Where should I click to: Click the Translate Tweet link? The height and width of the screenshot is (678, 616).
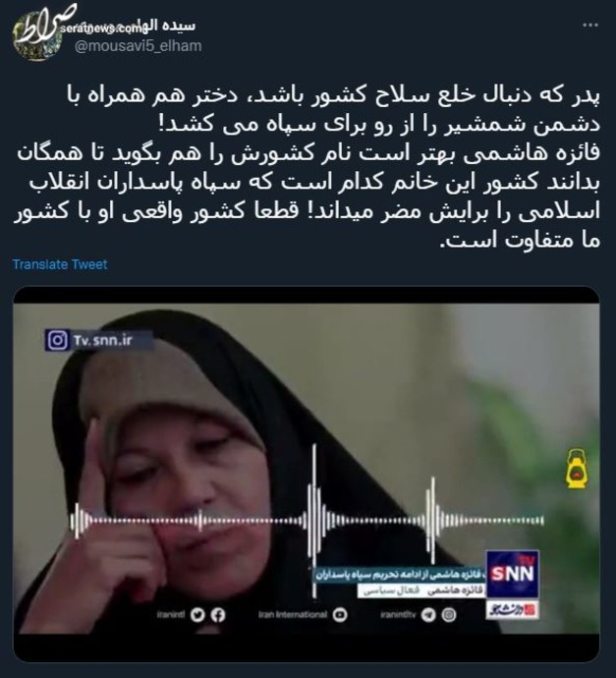[x=60, y=264]
